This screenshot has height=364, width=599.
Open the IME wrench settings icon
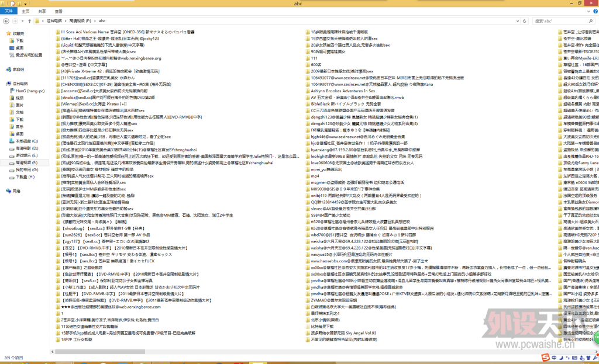[595, 358]
